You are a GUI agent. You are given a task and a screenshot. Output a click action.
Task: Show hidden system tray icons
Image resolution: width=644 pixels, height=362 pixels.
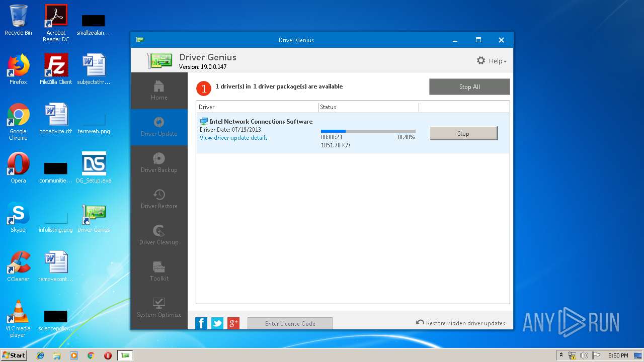(x=561, y=355)
